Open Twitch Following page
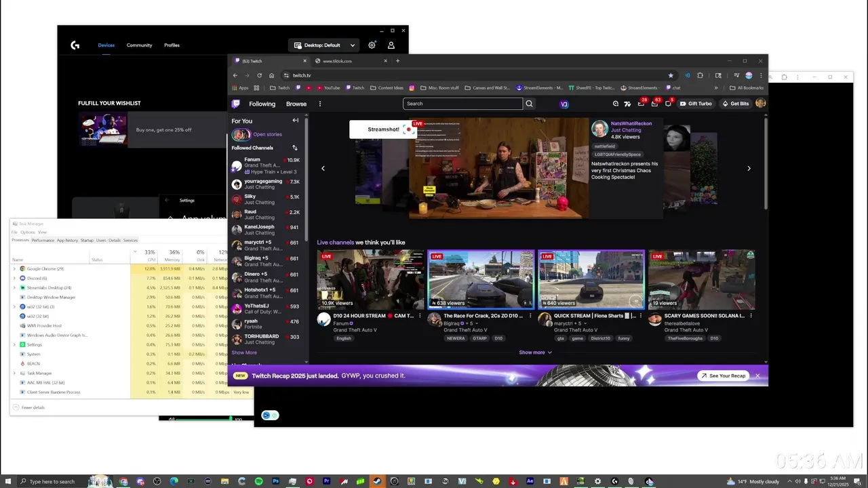 [262, 104]
